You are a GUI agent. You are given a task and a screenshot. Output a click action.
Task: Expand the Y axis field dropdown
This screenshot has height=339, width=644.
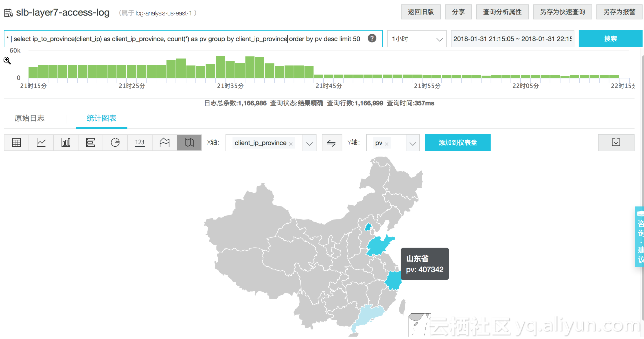413,143
